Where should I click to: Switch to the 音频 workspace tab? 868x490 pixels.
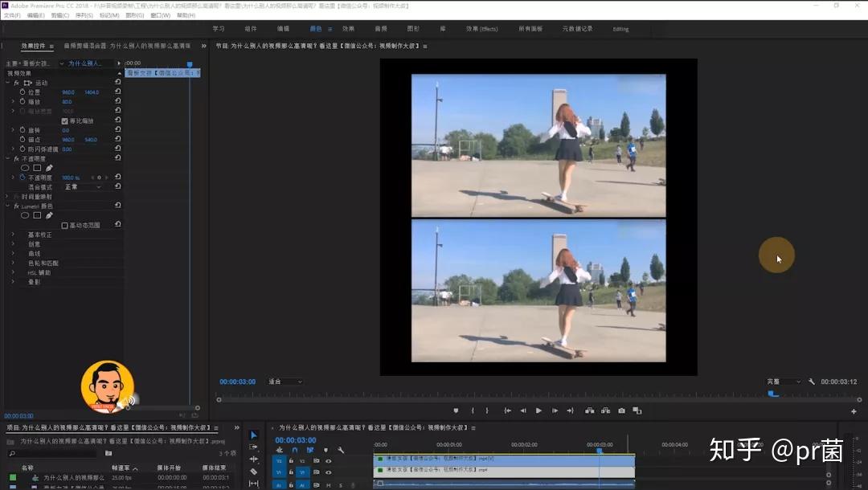(381, 29)
